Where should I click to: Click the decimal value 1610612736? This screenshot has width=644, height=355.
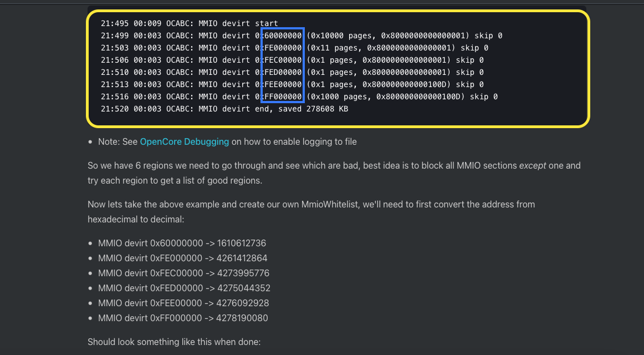(x=242, y=243)
